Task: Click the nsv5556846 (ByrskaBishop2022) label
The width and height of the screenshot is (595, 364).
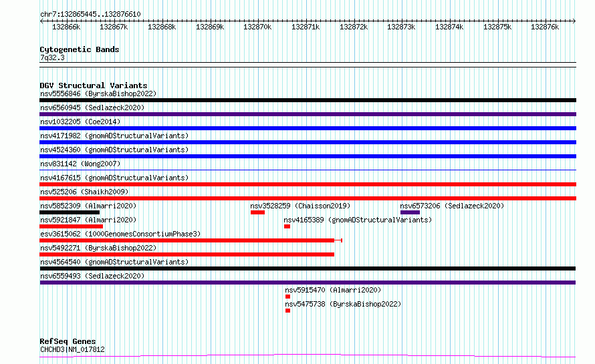Action: (x=98, y=94)
